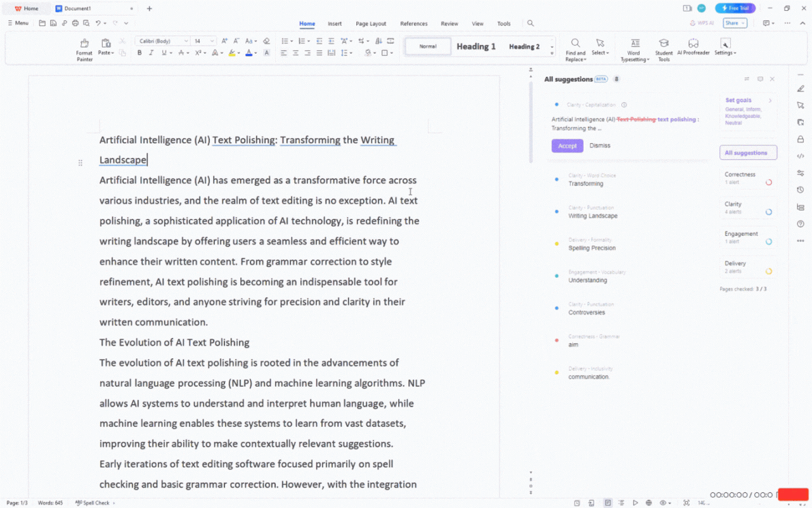Accept the Capitalization suggestion
Viewport: 812px width, 508px height.
567,145
